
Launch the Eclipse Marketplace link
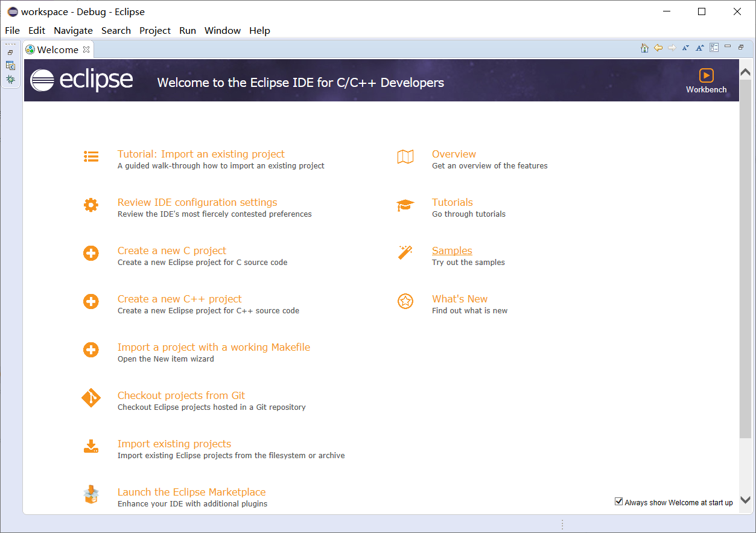[191, 492]
